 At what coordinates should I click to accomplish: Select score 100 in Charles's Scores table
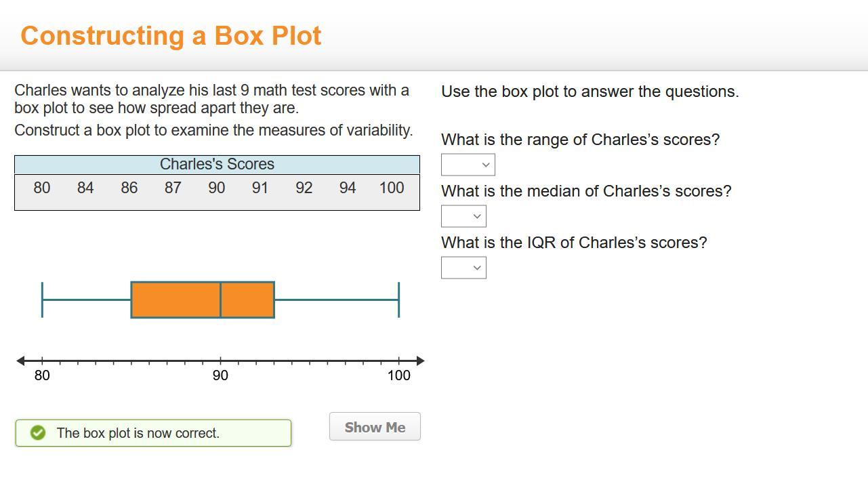click(392, 188)
